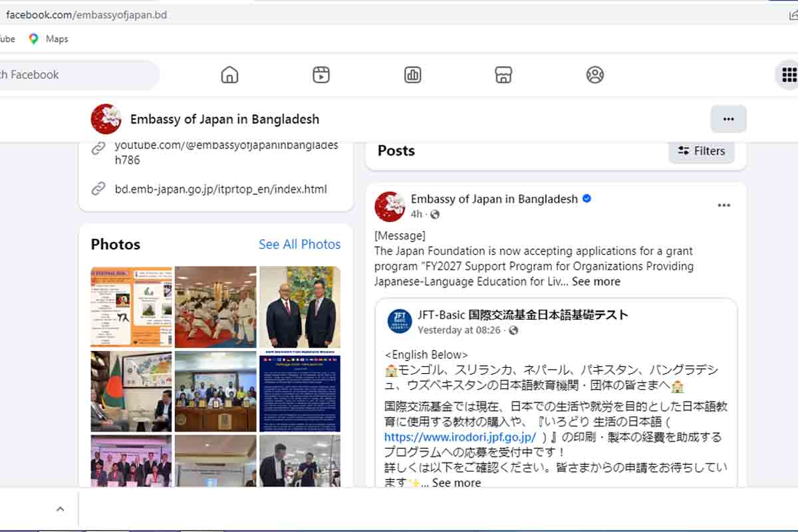Open the Reels video icon
The image size is (798, 532).
pyautogui.click(x=321, y=74)
